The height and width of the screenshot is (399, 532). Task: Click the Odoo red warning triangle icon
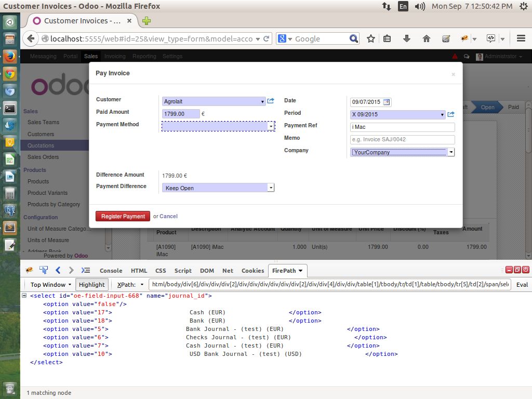tap(455, 56)
